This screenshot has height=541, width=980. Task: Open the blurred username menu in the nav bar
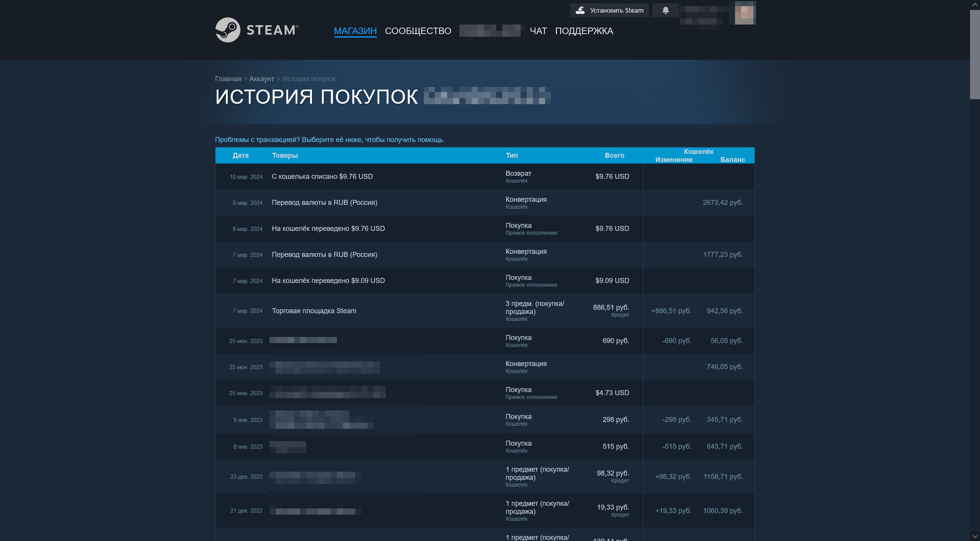pyautogui.click(x=490, y=31)
